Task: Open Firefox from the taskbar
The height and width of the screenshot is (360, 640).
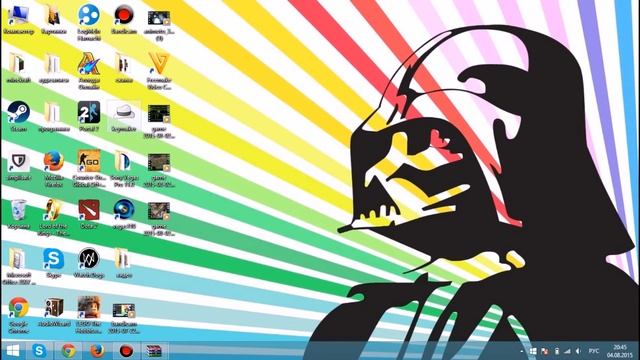Action: (x=97, y=351)
